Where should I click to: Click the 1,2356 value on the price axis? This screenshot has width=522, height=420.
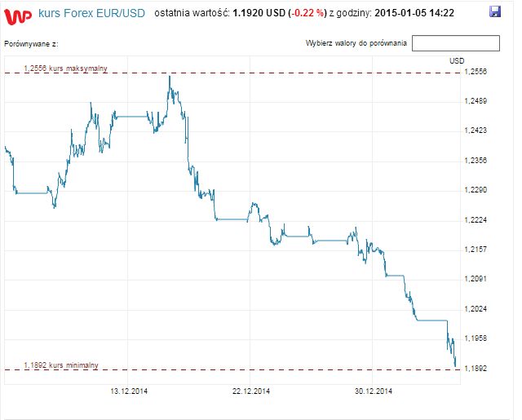coord(474,161)
